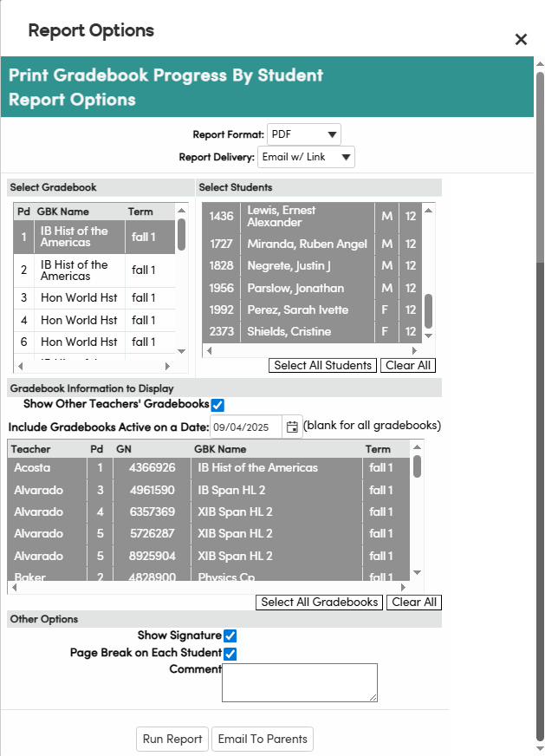Click Clear All under the students list

pyautogui.click(x=408, y=366)
